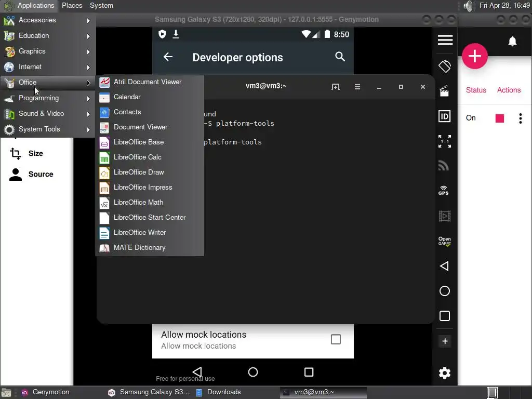The width and height of the screenshot is (532, 399).
Task: Tap the search magnifier in Developer options
Action: coord(340,56)
